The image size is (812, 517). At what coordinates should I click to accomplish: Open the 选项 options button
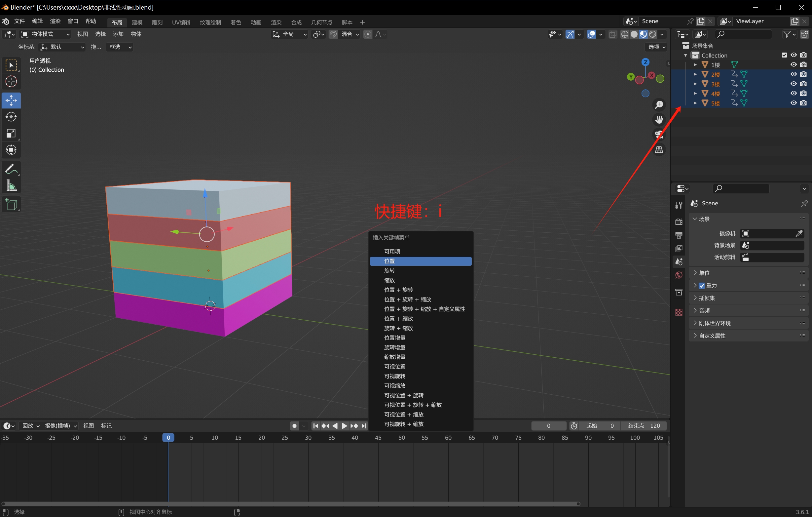pos(656,47)
